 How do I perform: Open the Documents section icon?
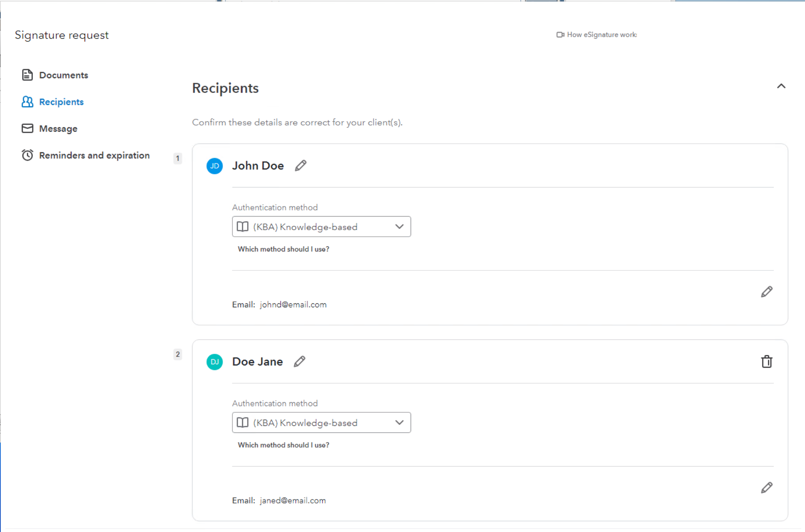point(28,75)
